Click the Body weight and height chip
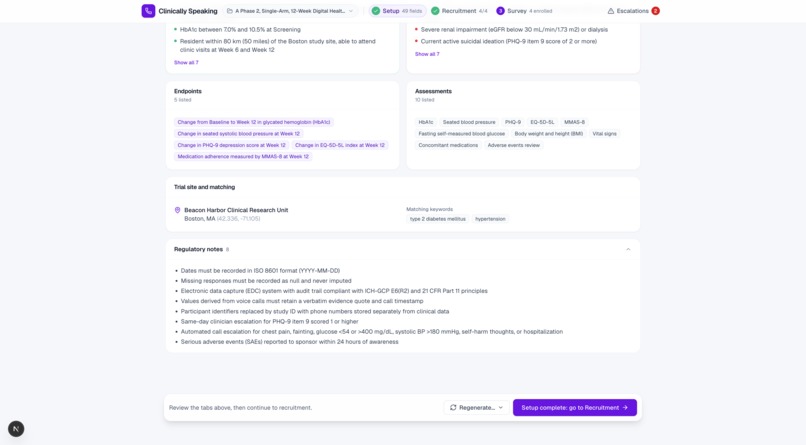The width and height of the screenshot is (806, 445). [x=548, y=134]
